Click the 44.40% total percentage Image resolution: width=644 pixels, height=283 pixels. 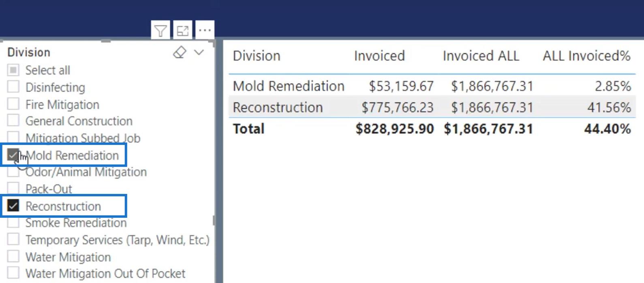(608, 129)
